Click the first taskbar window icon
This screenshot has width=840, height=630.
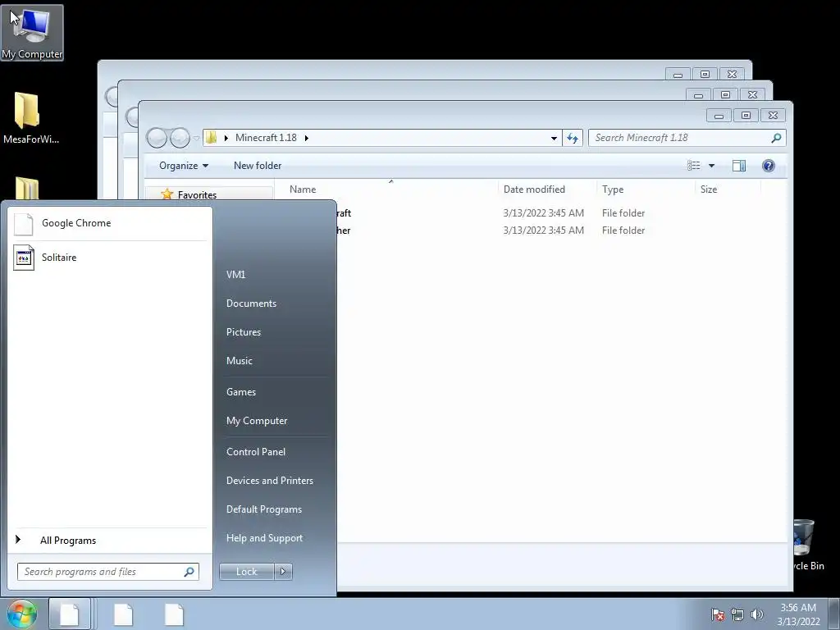pyautogui.click(x=70, y=614)
